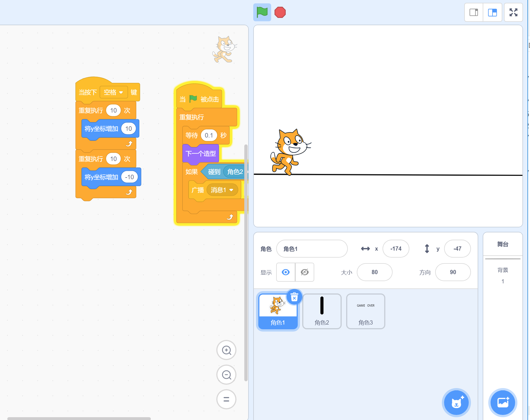Edit the sprite name field 角色1

[312, 249]
